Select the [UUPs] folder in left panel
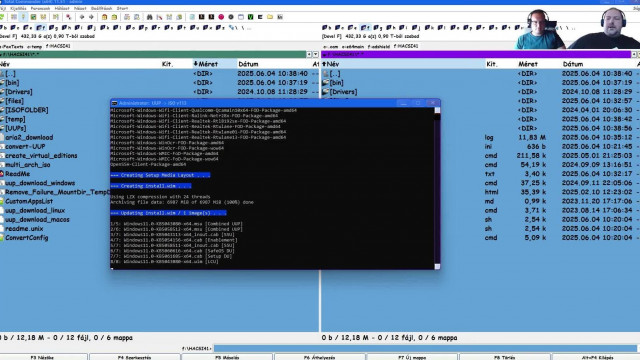Image resolution: width=640 pixels, height=360 pixels. coord(16,128)
